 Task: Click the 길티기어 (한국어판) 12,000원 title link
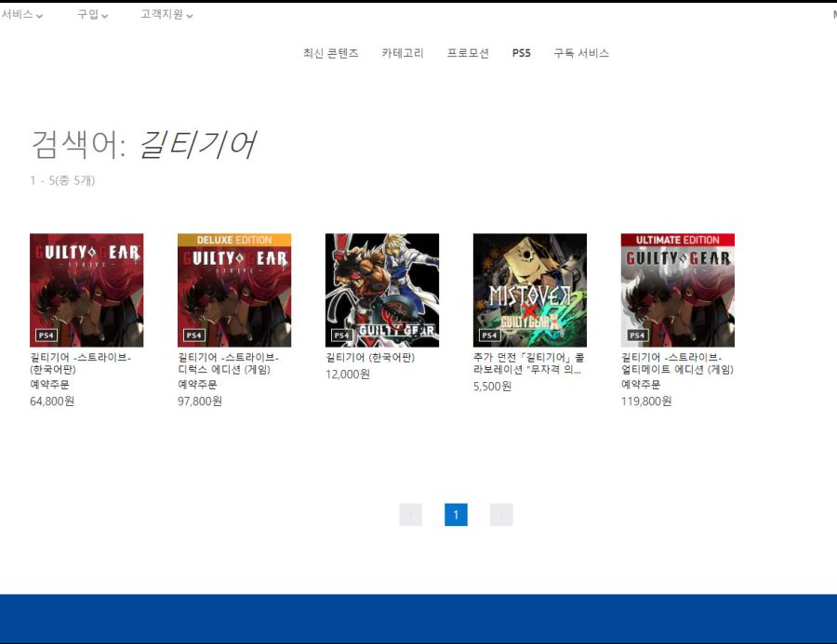pyautogui.click(x=370, y=358)
